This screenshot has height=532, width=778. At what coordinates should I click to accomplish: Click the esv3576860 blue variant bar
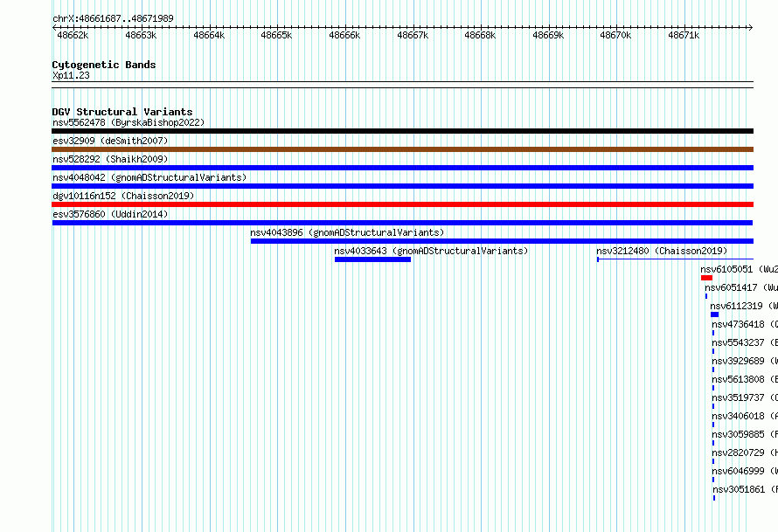point(402,223)
